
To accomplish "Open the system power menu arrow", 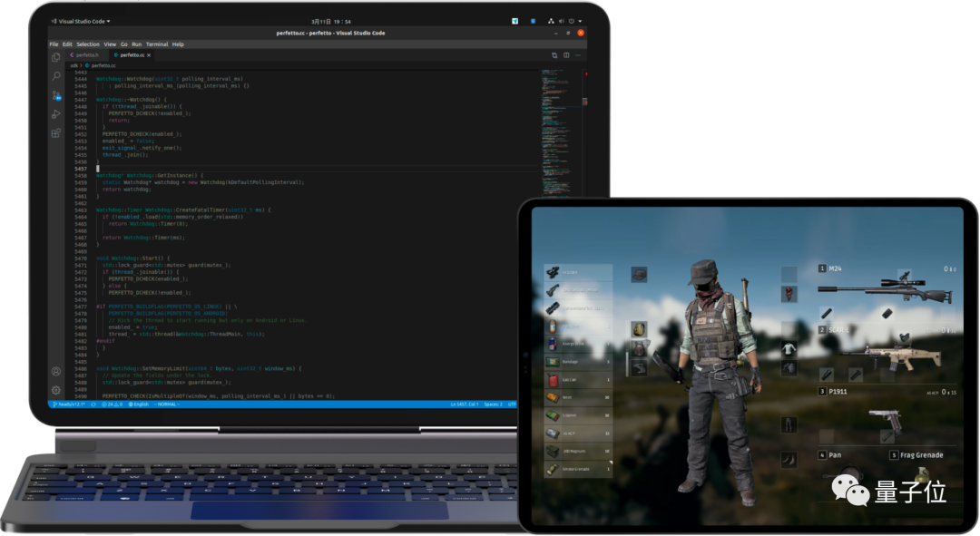I will [x=580, y=21].
